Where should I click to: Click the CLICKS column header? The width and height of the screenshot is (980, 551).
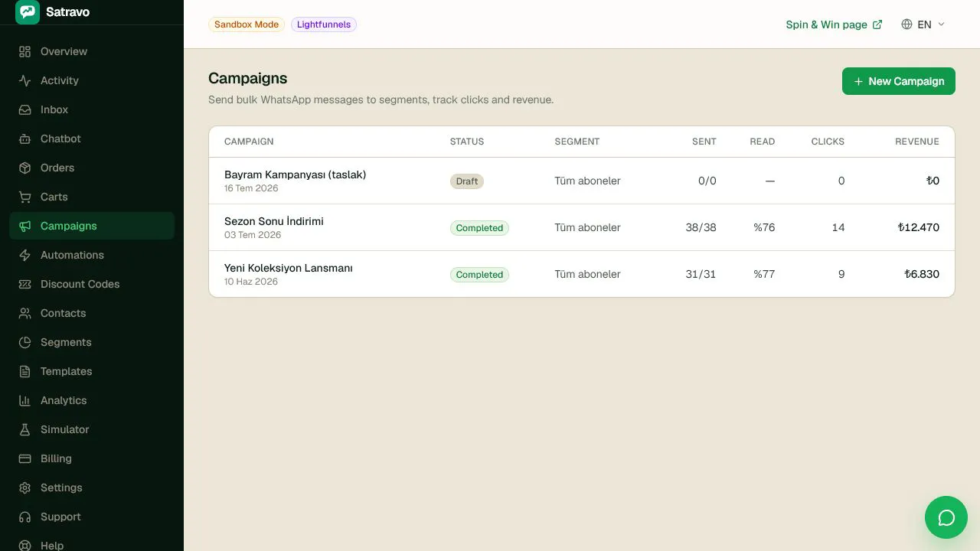tap(828, 142)
